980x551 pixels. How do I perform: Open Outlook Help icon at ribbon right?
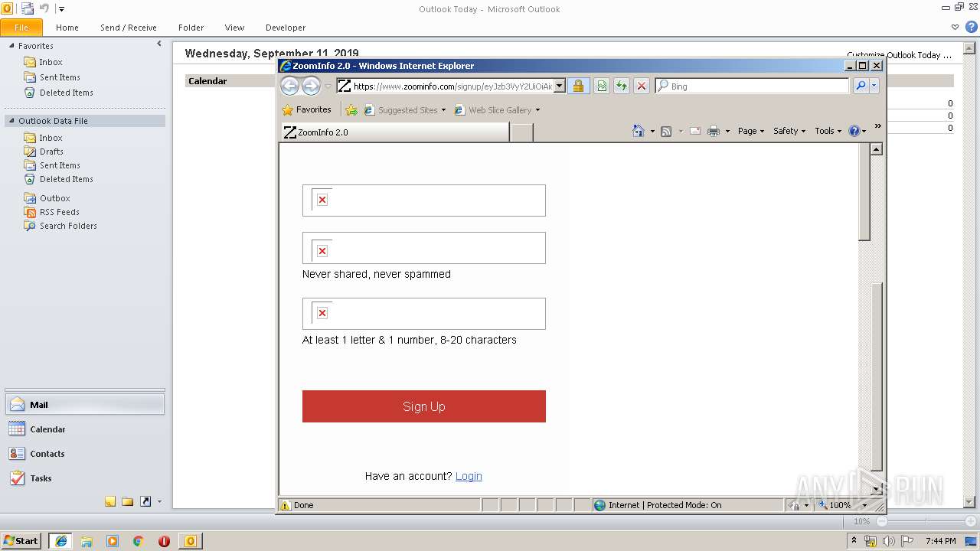[x=971, y=27]
